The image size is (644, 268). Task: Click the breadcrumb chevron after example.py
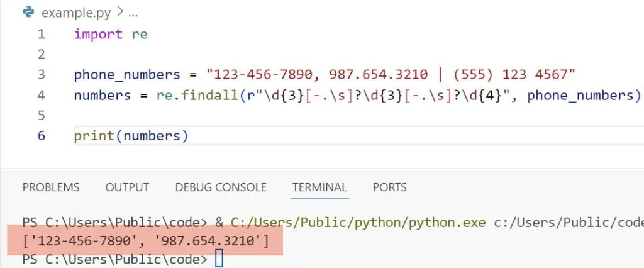pyautogui.click(x=118, y=13)
